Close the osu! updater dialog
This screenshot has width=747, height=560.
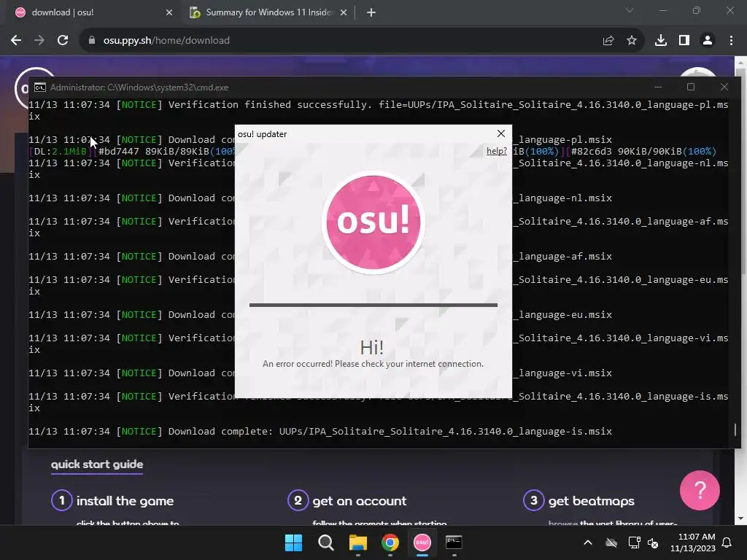click(501, 134)
